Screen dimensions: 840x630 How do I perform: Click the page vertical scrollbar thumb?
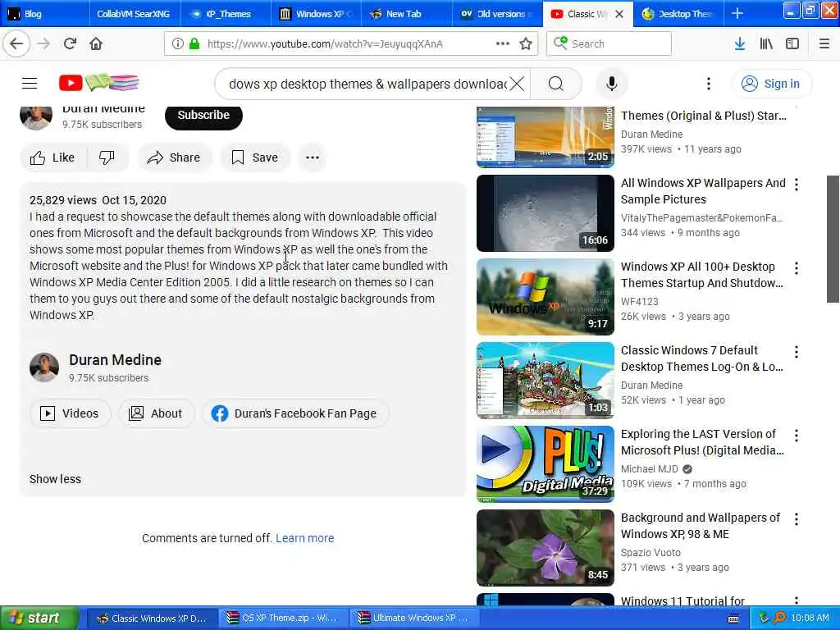click(x=833, y=239)
